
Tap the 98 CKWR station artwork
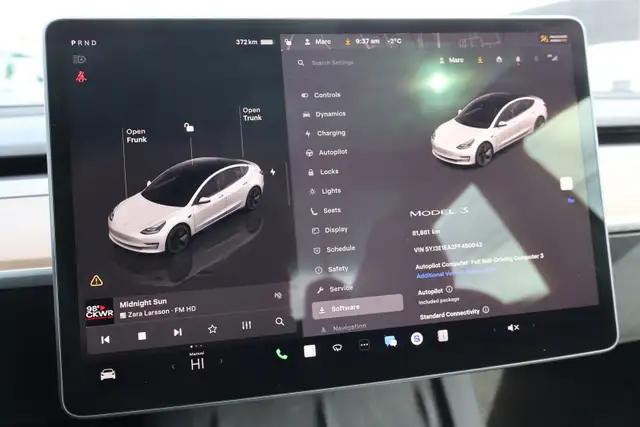tap(99, 312)
